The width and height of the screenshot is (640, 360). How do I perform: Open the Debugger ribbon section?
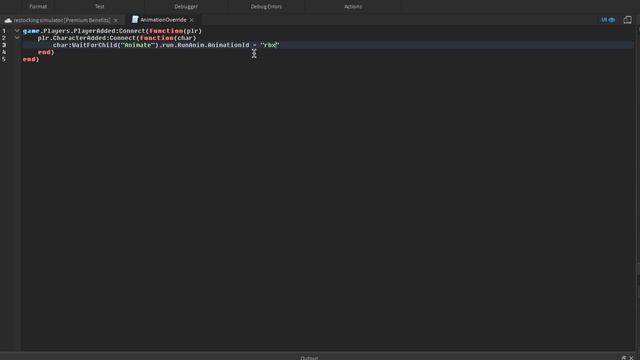point(186,7)
